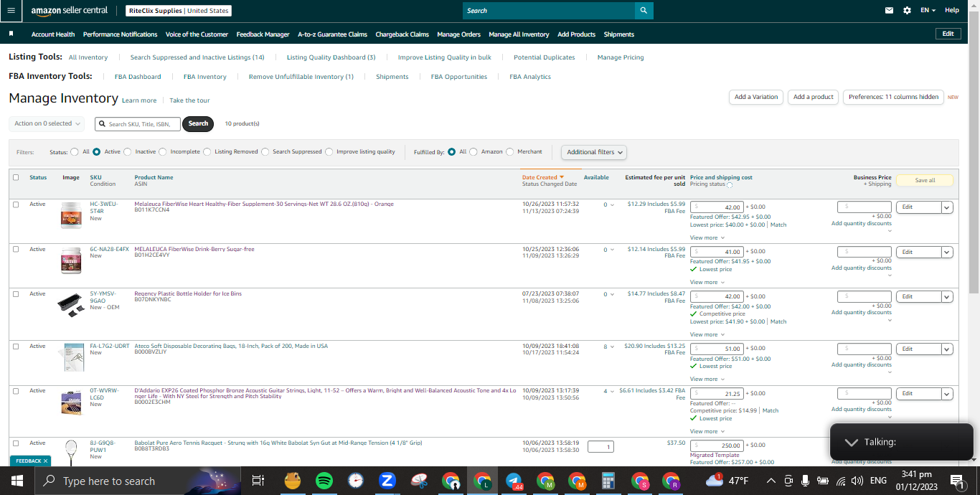Open Account Health menu
980x495 pixels.
click(53, 34)
